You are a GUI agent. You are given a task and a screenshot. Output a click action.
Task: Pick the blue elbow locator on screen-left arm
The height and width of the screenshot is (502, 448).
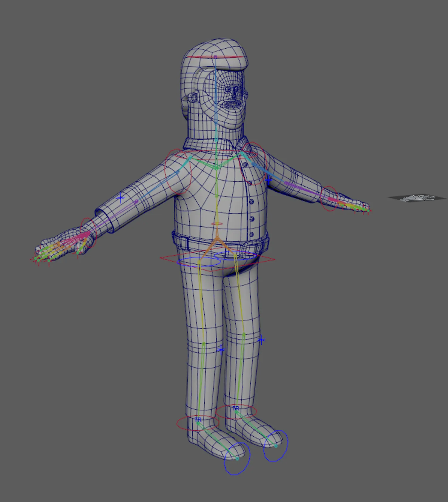120,197
